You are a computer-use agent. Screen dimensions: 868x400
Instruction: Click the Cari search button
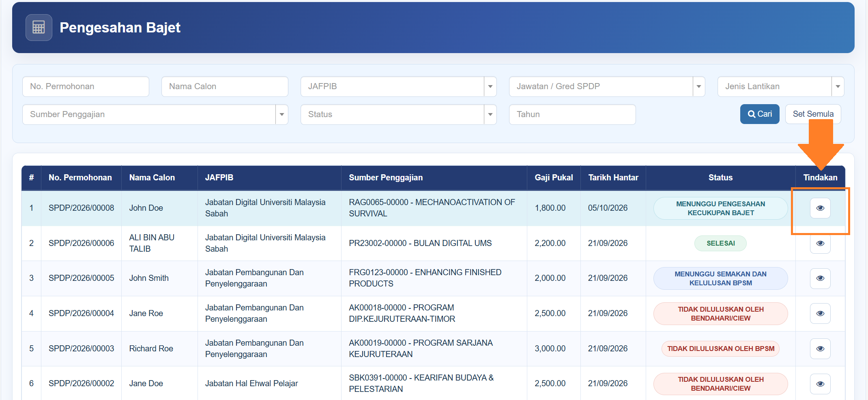coord(759,114)
